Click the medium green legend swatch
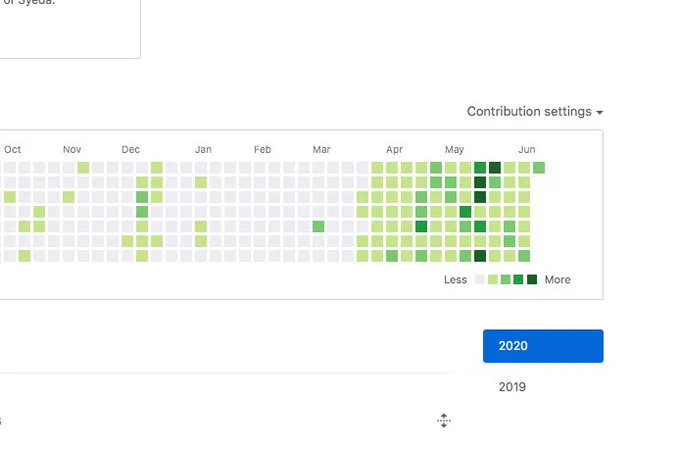 tap(506, 279)
